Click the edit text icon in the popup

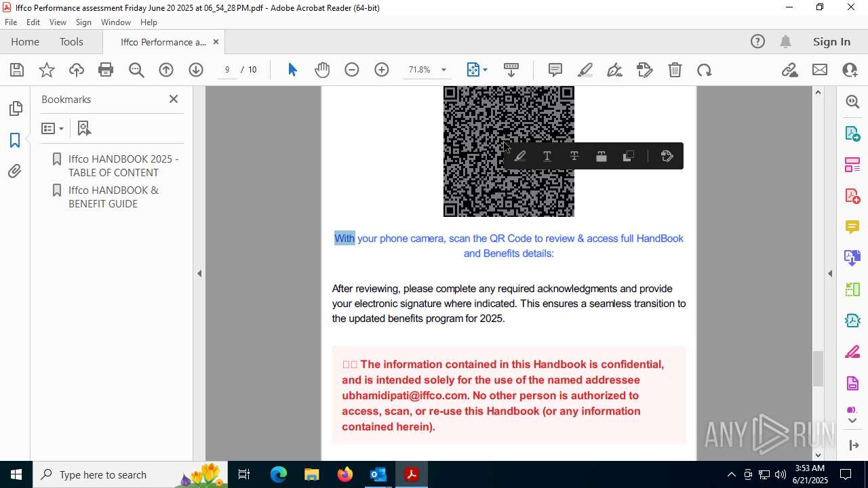(667, 157)
